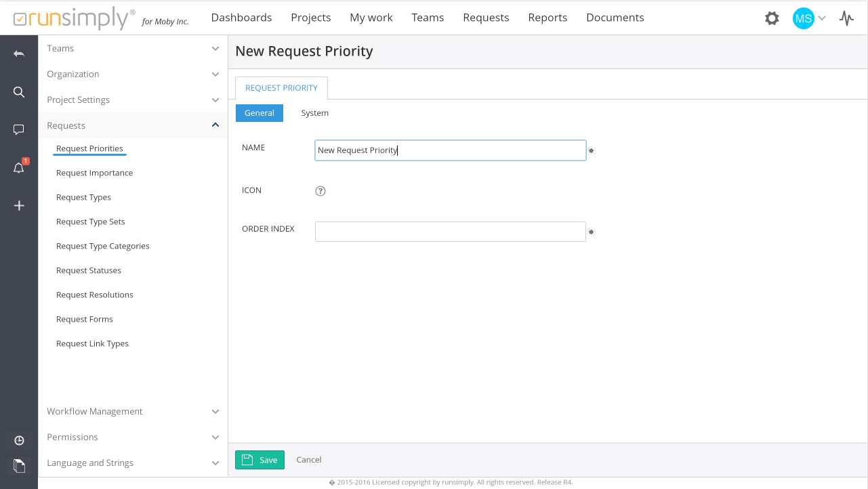
Task: Click the Cancel link
Action: tap(309, 460)
